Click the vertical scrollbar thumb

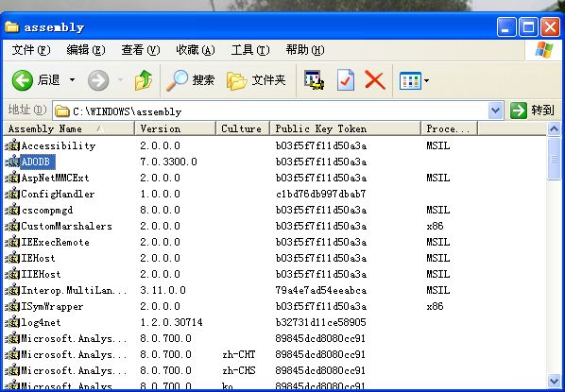tap(554, 159)
